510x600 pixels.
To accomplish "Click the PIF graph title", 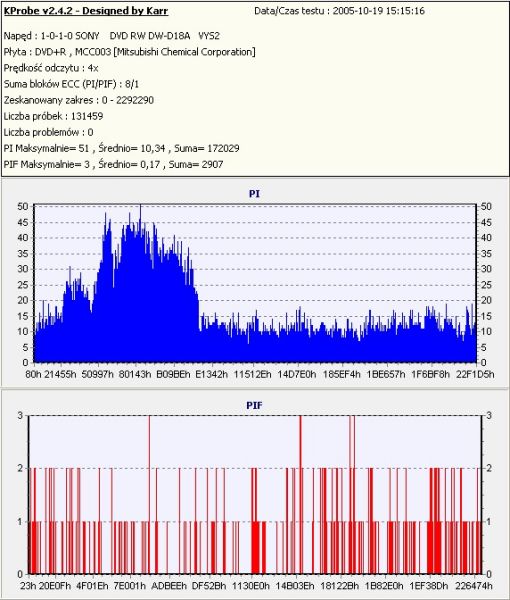I will point(254,405).
